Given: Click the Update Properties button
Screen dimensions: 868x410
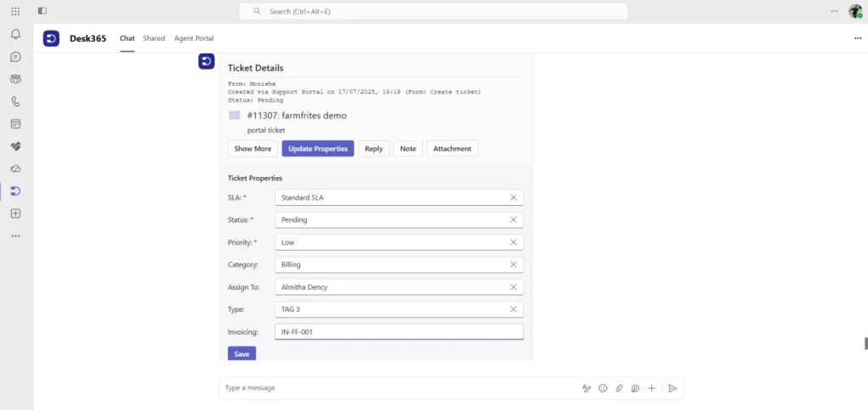Looking at the screenshot, I should point(318,148).
